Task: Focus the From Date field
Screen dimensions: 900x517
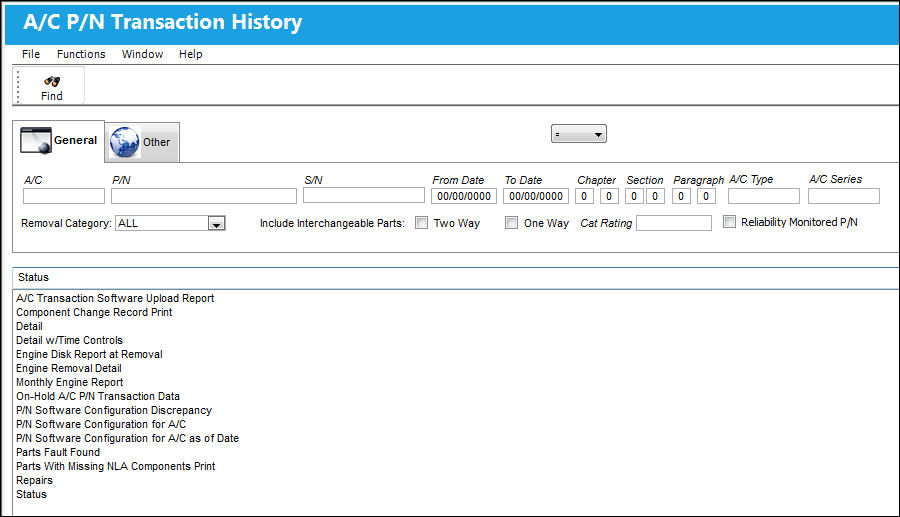Action: tap(464, 196)
